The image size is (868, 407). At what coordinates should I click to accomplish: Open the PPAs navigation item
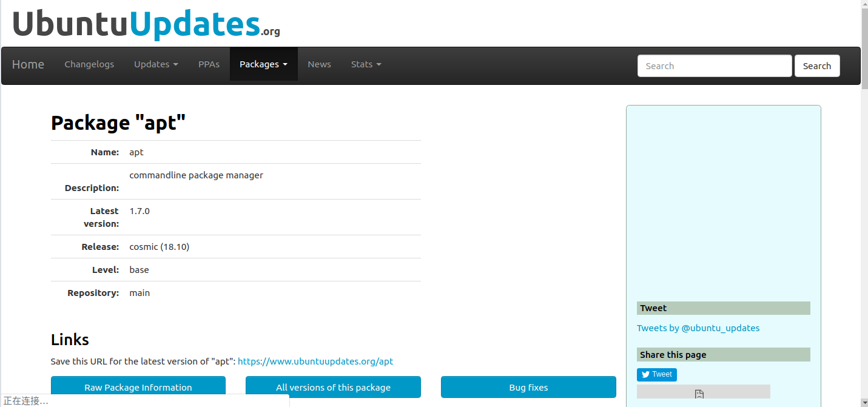coord(209,64)
